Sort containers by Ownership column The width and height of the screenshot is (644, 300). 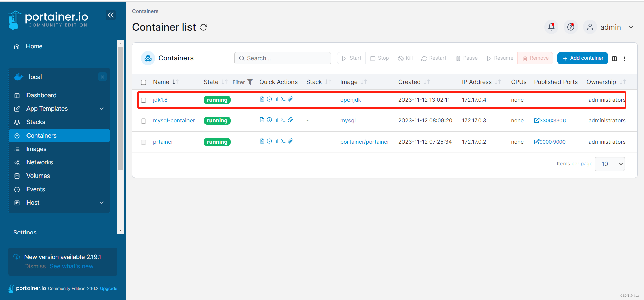tap(606, 82)
